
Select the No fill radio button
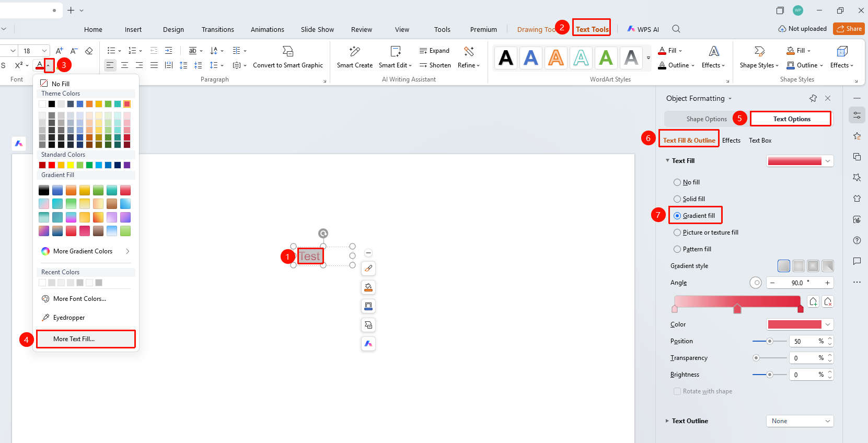677,182
